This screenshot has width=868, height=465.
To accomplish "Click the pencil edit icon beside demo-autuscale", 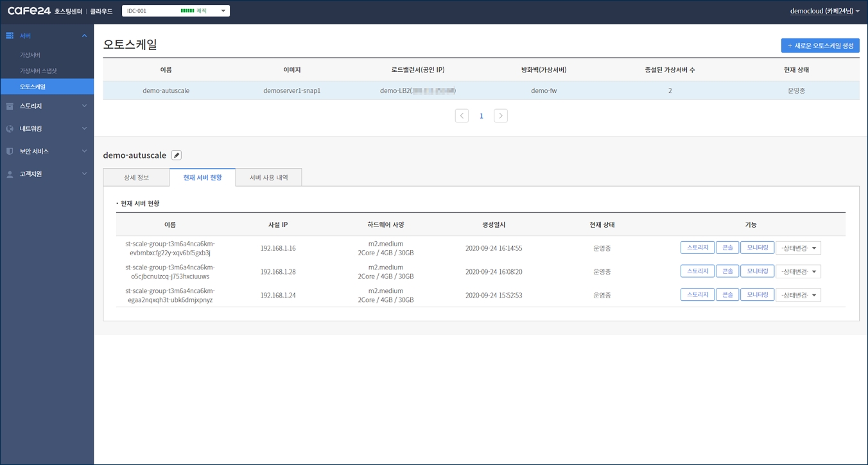I will click(177, 155).
